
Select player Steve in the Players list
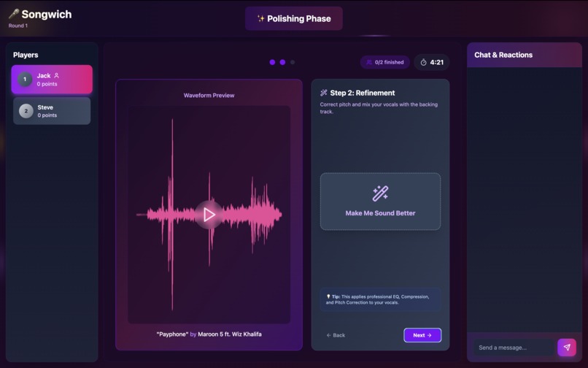click(x=52, y=111)
